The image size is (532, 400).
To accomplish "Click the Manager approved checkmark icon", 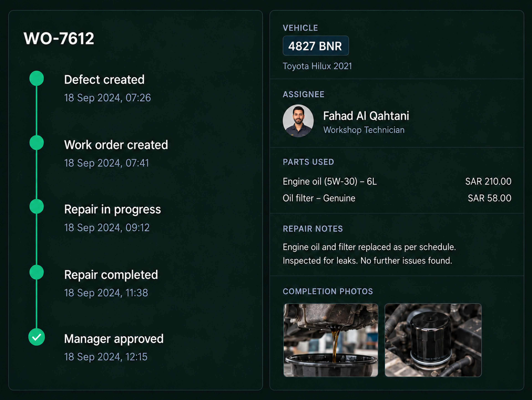I will point(37,337).
